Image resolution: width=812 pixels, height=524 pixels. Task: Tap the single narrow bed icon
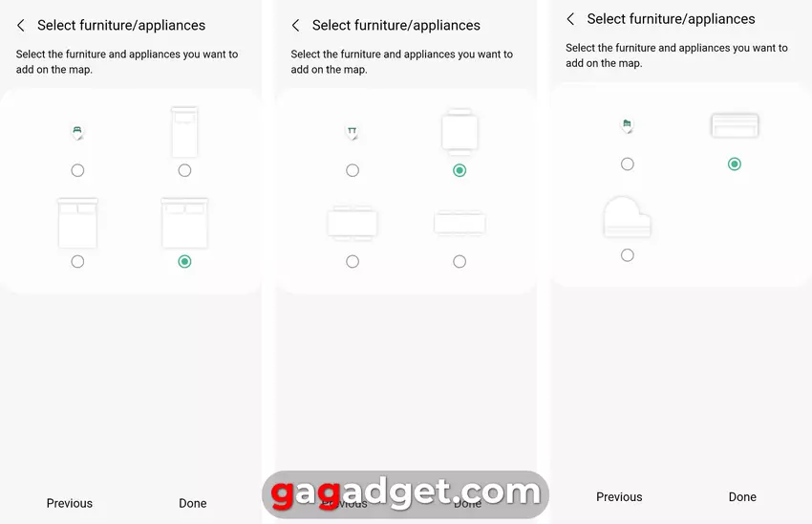184,132
